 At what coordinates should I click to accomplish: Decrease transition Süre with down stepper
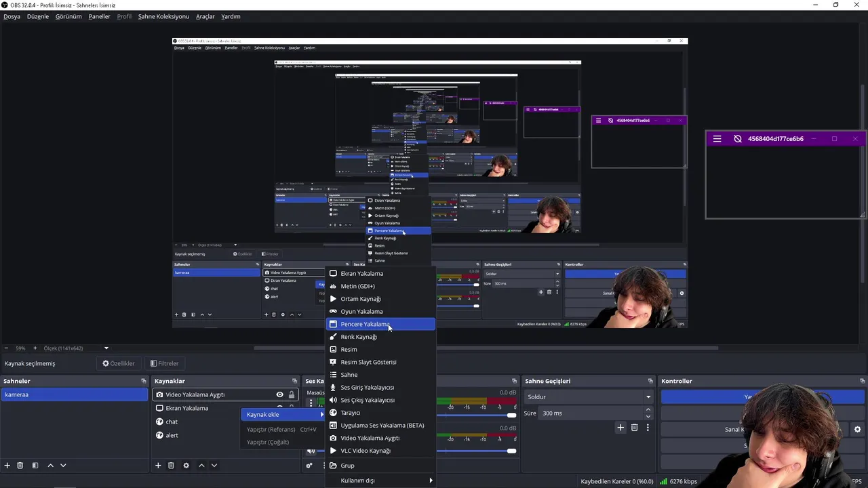point(648,416)
